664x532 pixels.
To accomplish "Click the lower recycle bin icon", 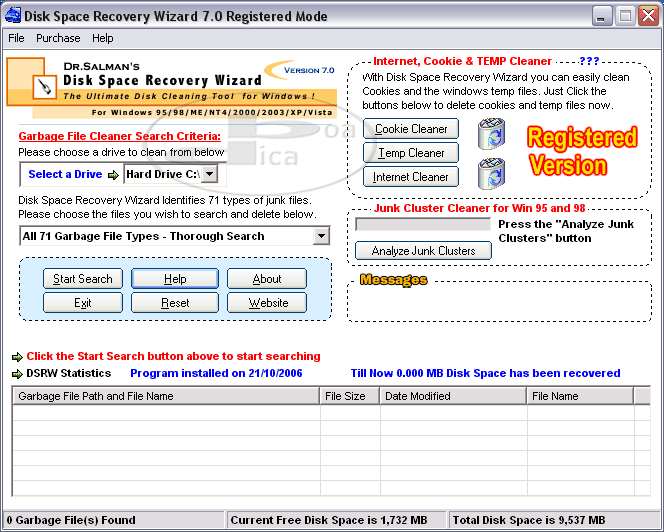I will pos(491,173).
